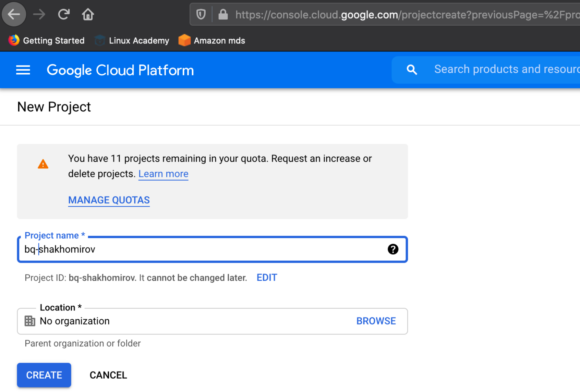
Task: Open the hamburger navigation menu
Action: 23,70
